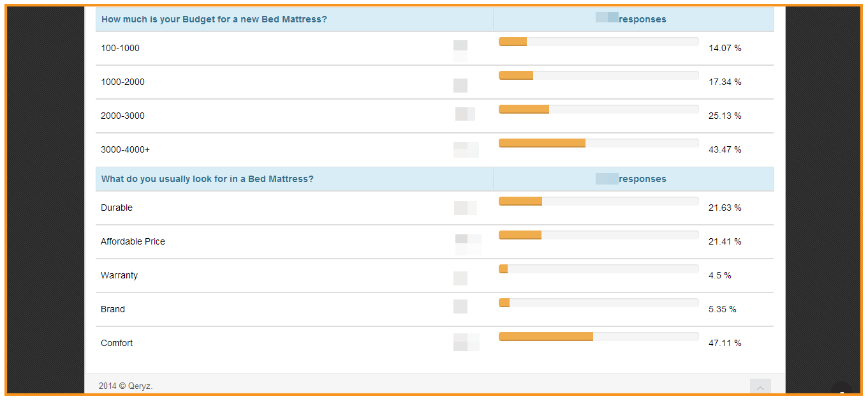The image size is (868, 401).
Task: Click the 100-1000 budget progress bar
Action: click(x=598, y=42)
